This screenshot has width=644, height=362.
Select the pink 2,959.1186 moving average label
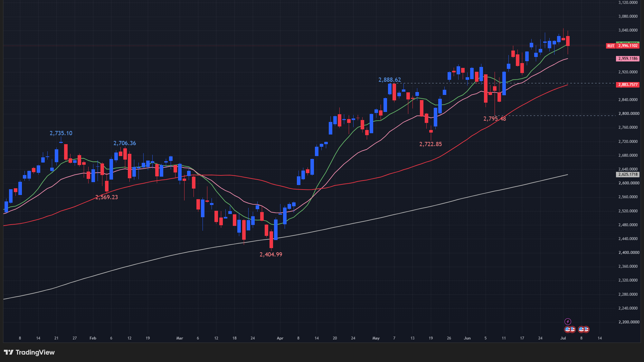point(628,59)
